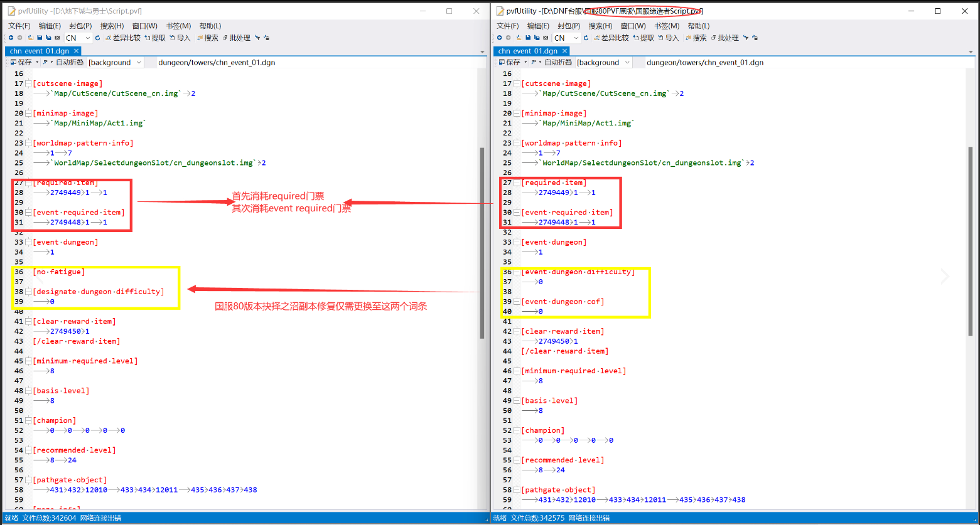Open 编辑(E) menu in left window
This screenshot has width=980, height=525.
point(50,26)
